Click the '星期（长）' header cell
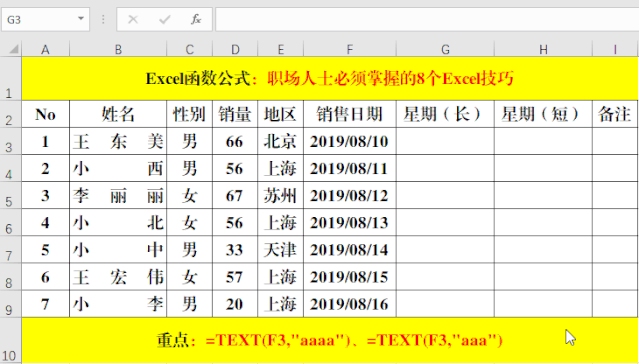This screenshot has width=639, height=364. (x=445, y=114)
